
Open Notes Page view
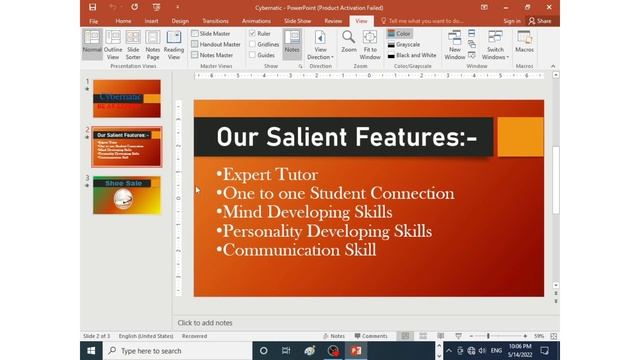point(153,44)
